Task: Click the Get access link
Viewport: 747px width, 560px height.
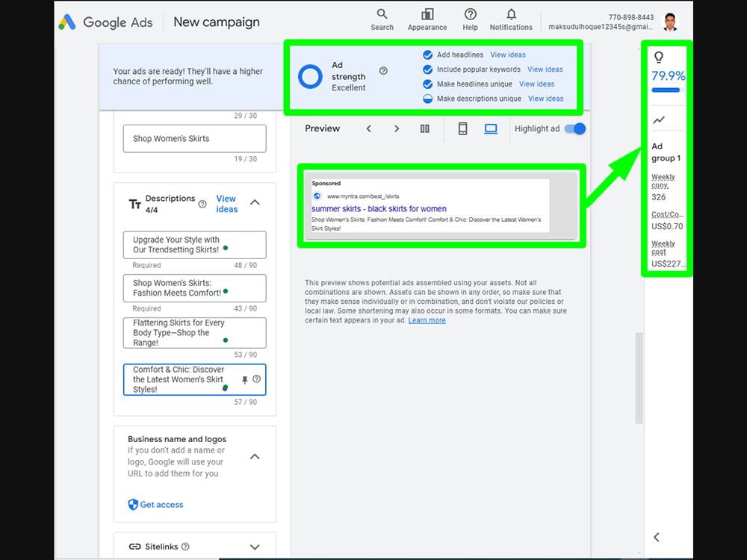Action: click(161, 505)
